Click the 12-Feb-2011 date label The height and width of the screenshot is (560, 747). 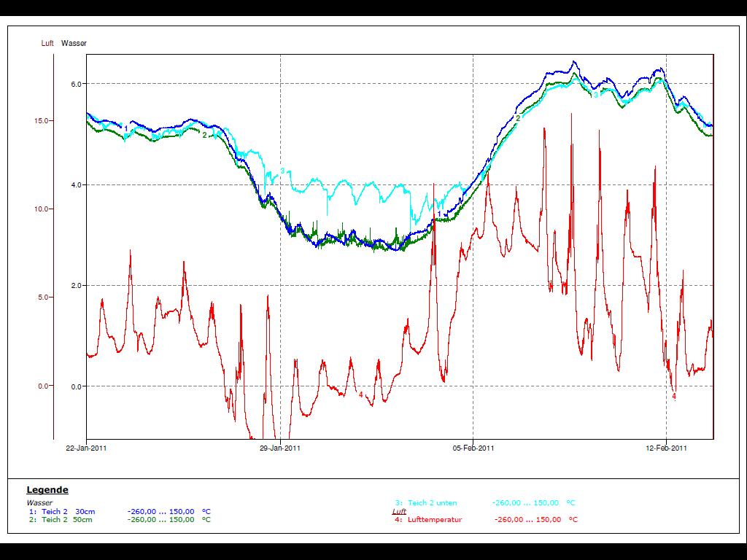666,448
